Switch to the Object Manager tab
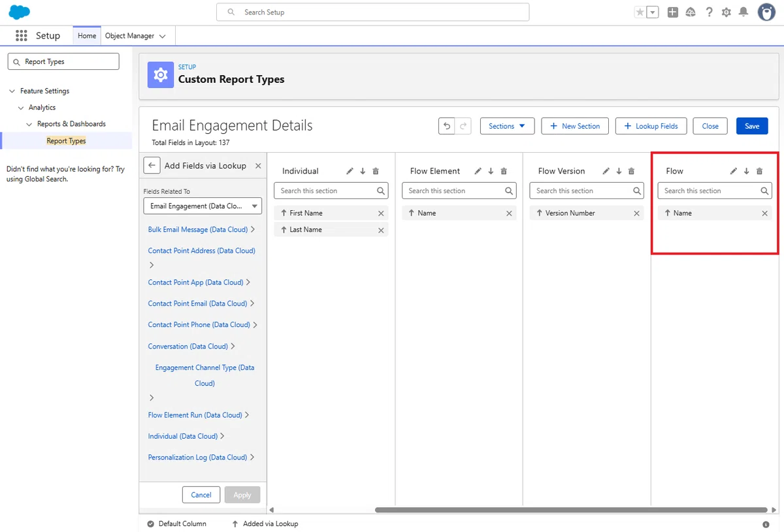This screenshot has height=532, width=784. 135,36
